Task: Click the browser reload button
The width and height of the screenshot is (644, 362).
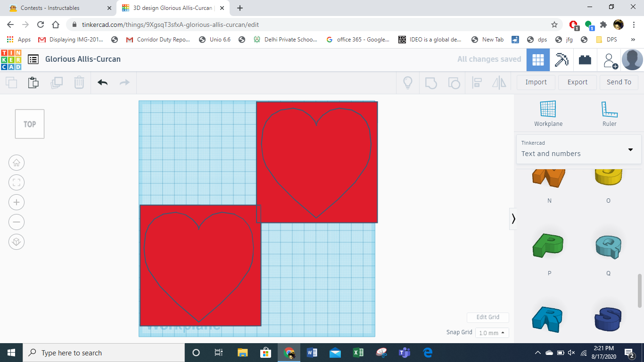Action: tap(41, 25)
